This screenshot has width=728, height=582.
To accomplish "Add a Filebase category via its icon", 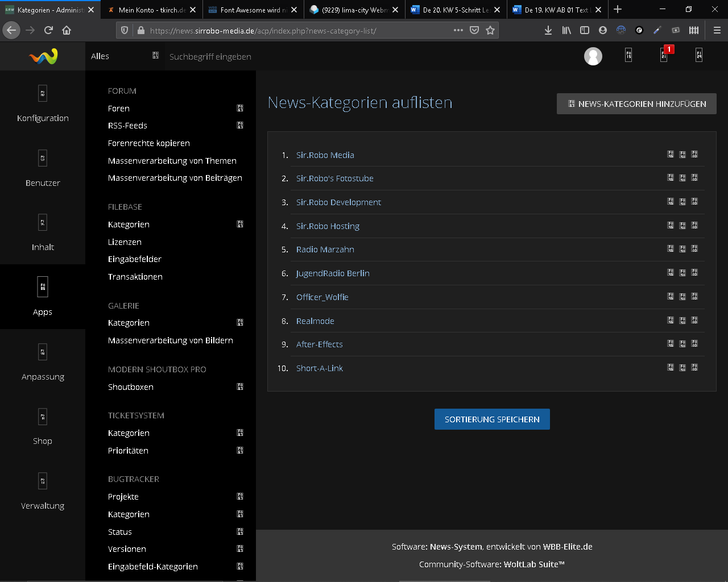I will (240, 224).
